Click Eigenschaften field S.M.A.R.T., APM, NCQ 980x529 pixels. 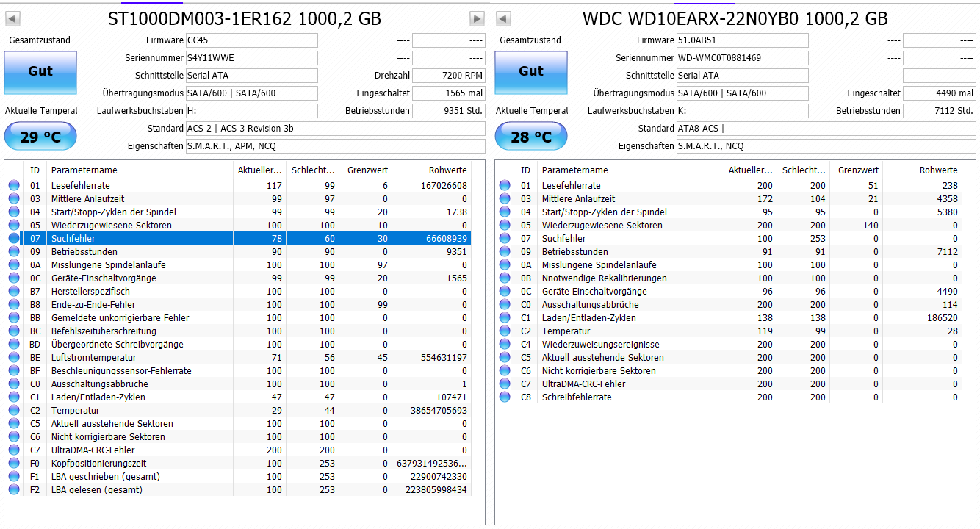click(336, 146)
